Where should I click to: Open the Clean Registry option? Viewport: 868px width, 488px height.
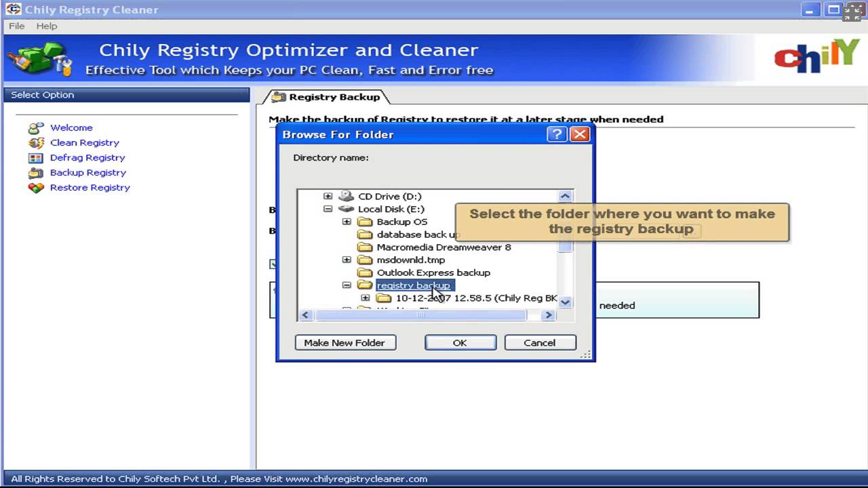(x=85, y=142)
